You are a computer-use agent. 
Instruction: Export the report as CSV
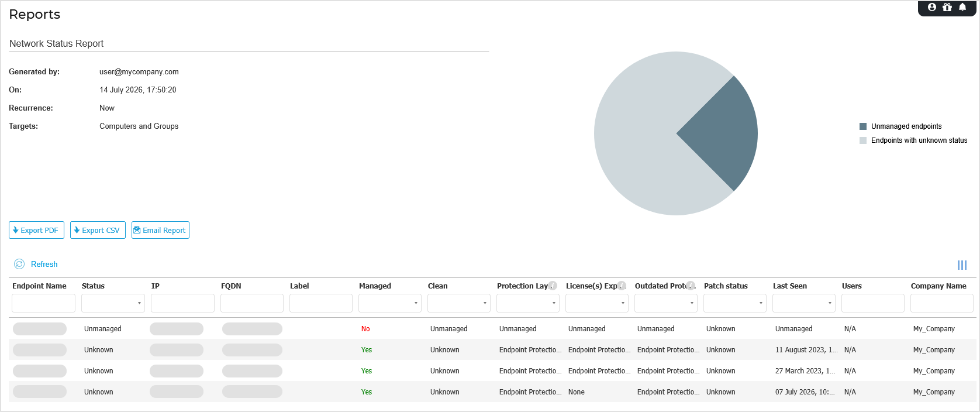click(98, 230)
